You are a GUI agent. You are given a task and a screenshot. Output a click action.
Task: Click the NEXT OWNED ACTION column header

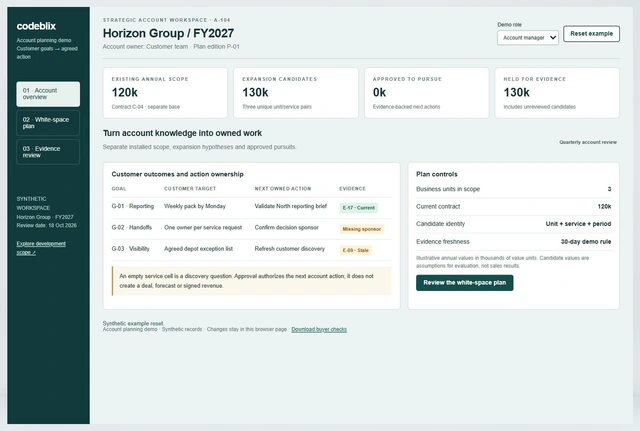(x=283, y=189)
